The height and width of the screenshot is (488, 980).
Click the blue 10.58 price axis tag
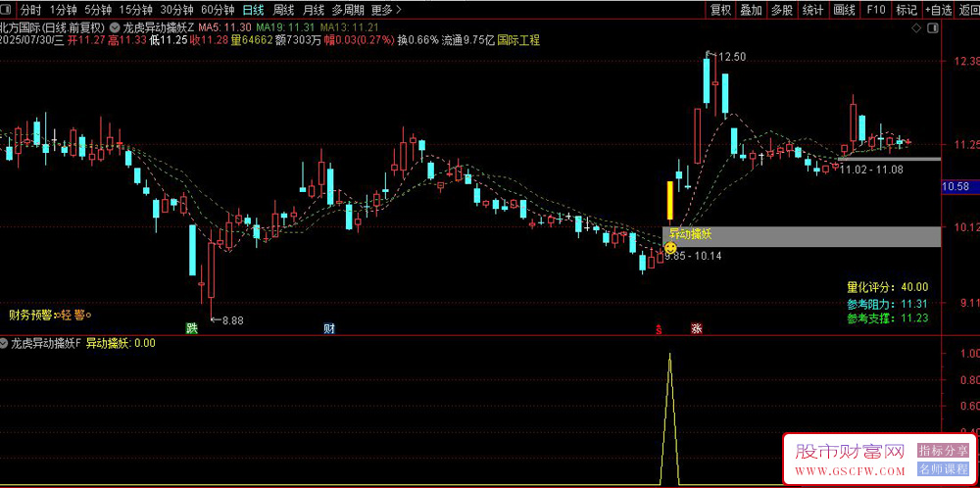point(960,186)
